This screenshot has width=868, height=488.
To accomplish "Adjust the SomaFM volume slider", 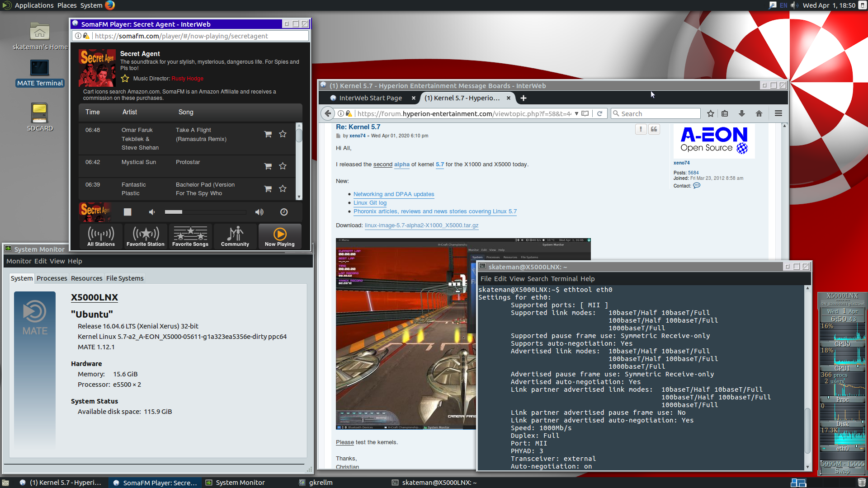I will coord(205,212).
